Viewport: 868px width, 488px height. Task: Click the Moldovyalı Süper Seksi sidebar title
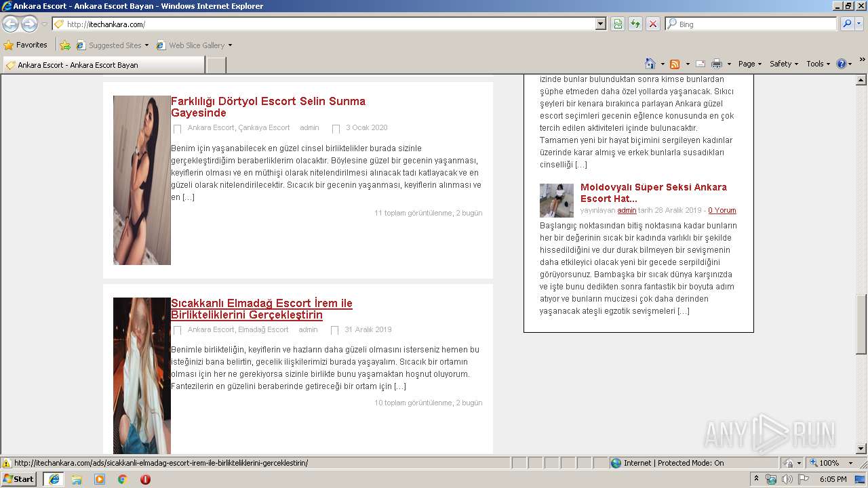[x=654, y=192]
